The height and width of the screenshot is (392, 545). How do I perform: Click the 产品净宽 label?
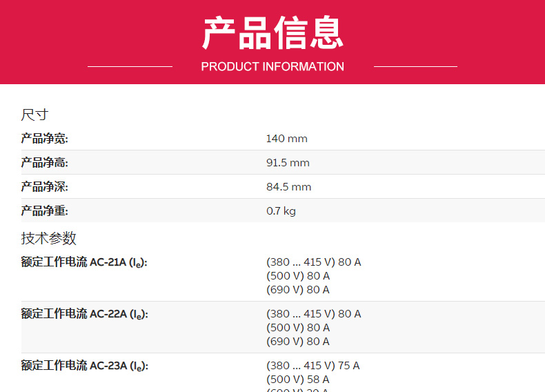(44, 139)
